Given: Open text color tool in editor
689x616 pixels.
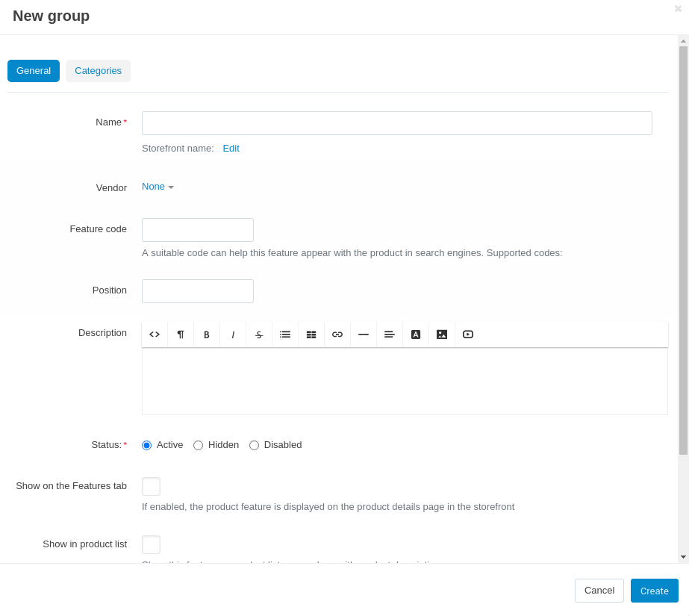Looking at the screenshot, I should (416, 335).
